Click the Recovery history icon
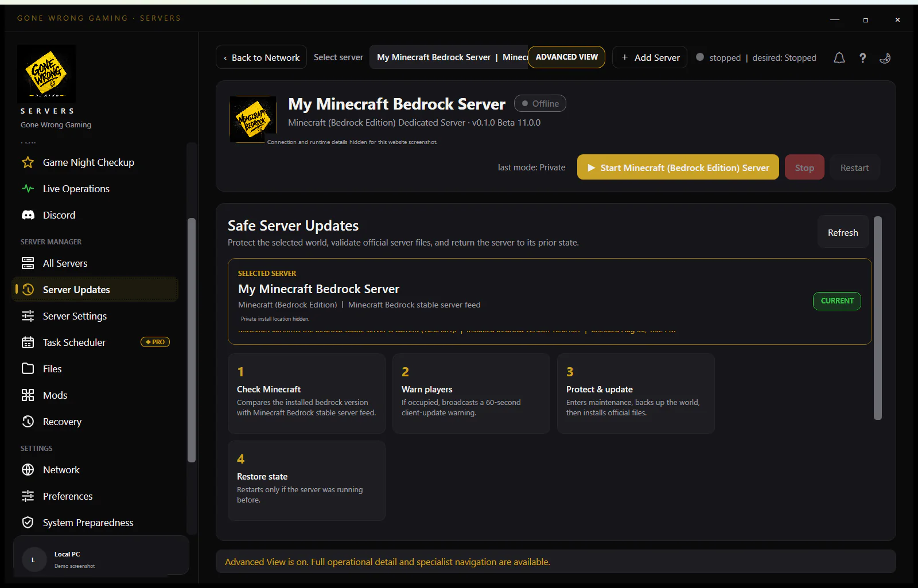918x588 pixels. click(x=28, y=422)
